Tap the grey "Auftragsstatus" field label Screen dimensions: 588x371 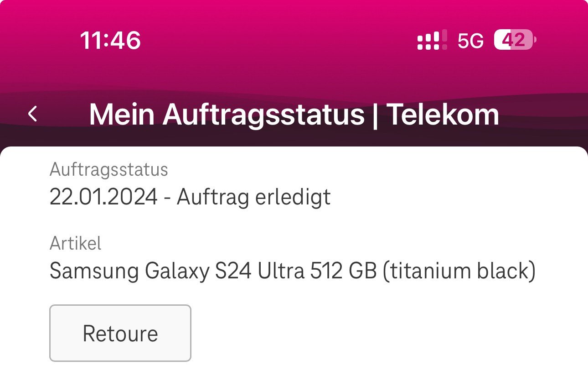coord(109,170)
